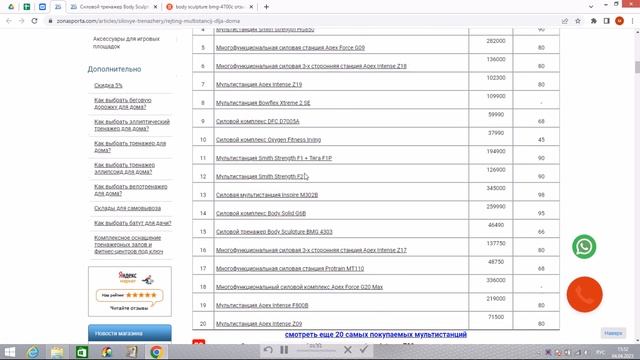This screenshot has width=640, height=360.
Task: Open the Inspire M302B multistation link
Action: (267, 195)
